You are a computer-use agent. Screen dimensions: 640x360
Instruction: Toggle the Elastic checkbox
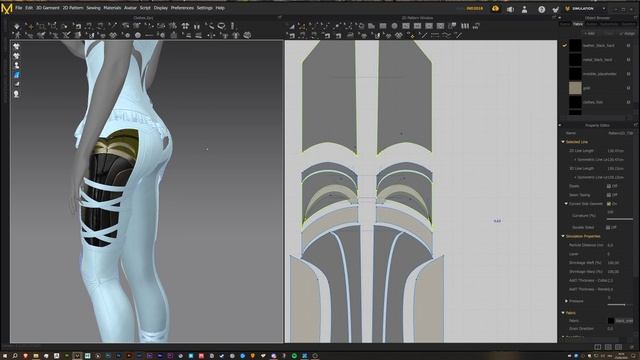tap(609, 186)
